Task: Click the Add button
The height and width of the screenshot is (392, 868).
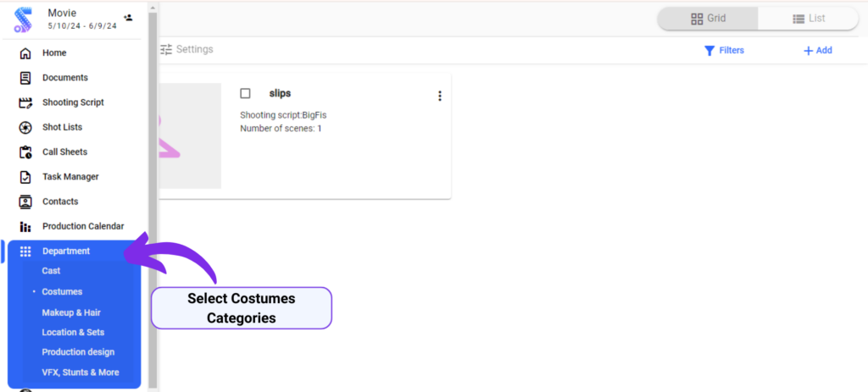Action: pos(818,51)
